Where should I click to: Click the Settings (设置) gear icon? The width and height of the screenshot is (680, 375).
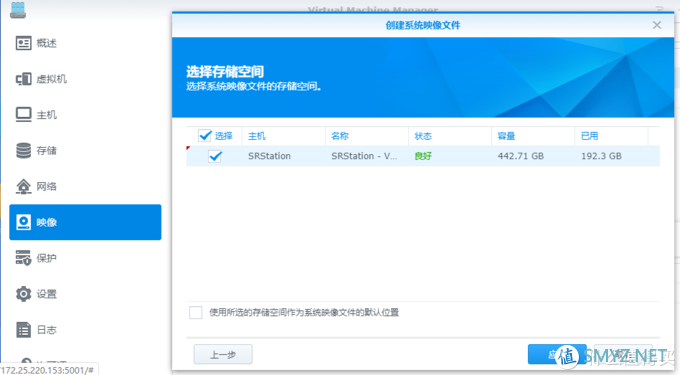23,294
